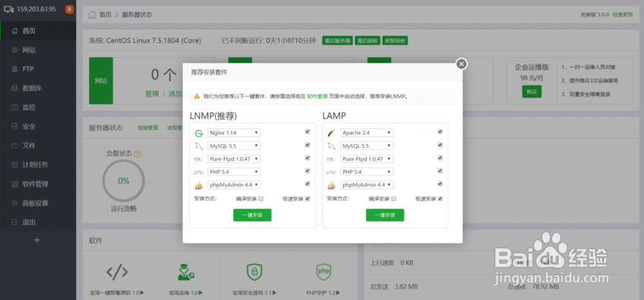Click the phpMyAdmin sailboat icon in LNMP

199,185
